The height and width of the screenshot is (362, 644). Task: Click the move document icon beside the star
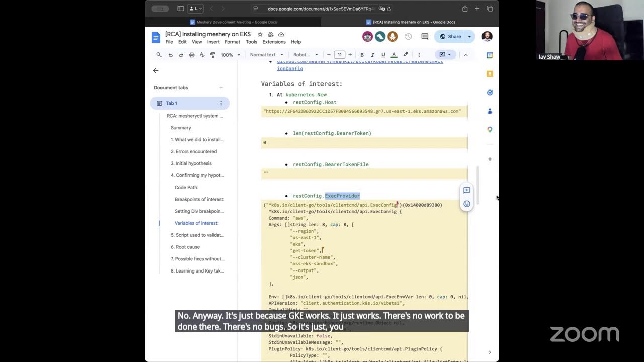271,34
